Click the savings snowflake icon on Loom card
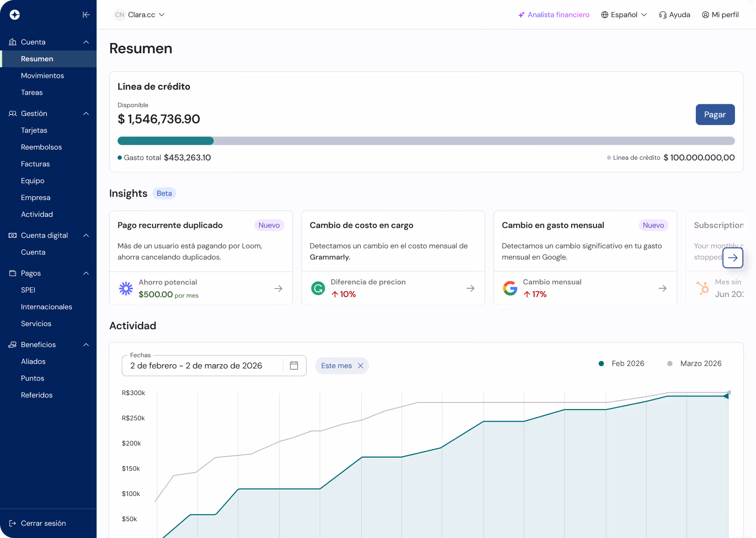756x538 pixels. (126, 288)
